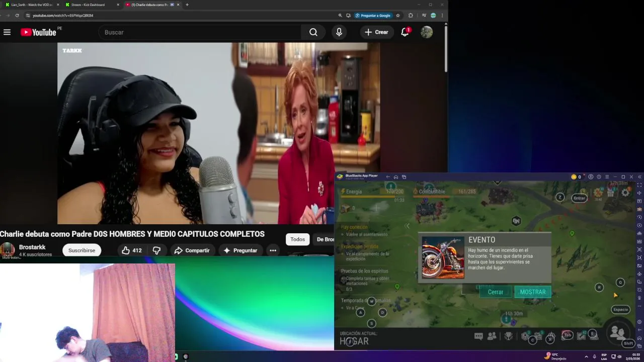Reload the YouTube page in Chrome
The height and width of the screenshot is (362, 644).
point(17,16)
